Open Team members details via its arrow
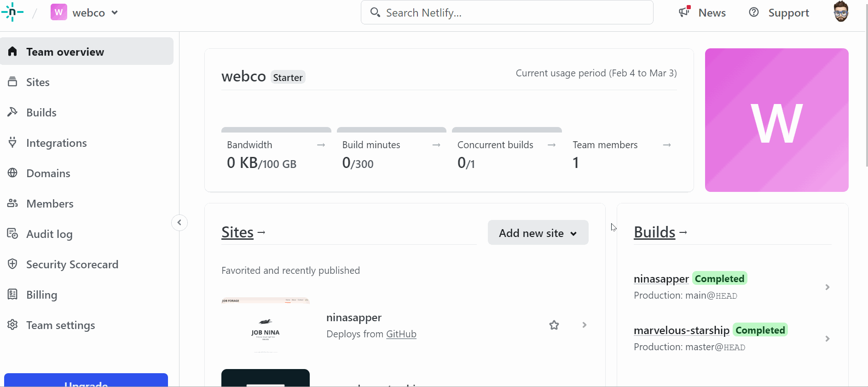868x387 pixels. [x=667, y=145]
